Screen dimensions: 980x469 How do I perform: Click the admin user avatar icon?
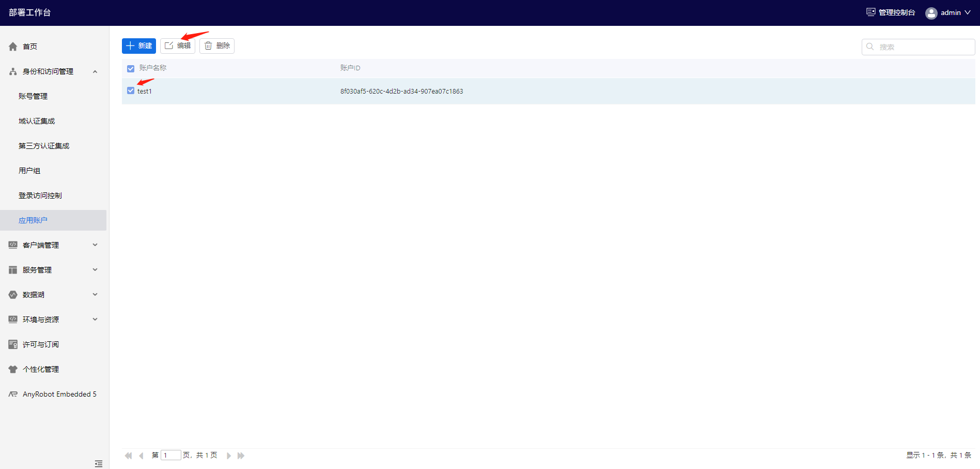coord(931,13)
